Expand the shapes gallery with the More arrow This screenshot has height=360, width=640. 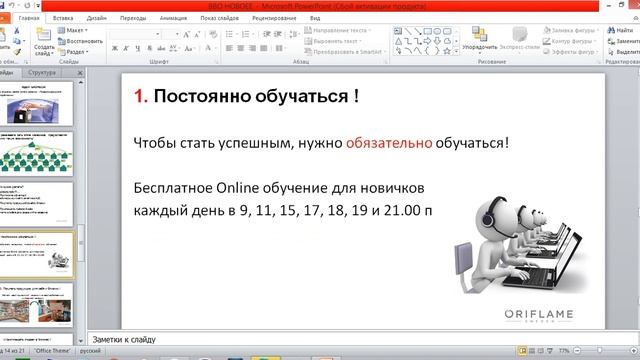pos(456,52)
